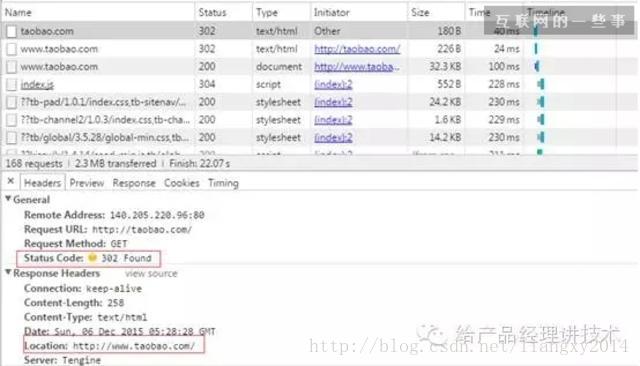Click the Content-Type text/html header

coord(86,317)
